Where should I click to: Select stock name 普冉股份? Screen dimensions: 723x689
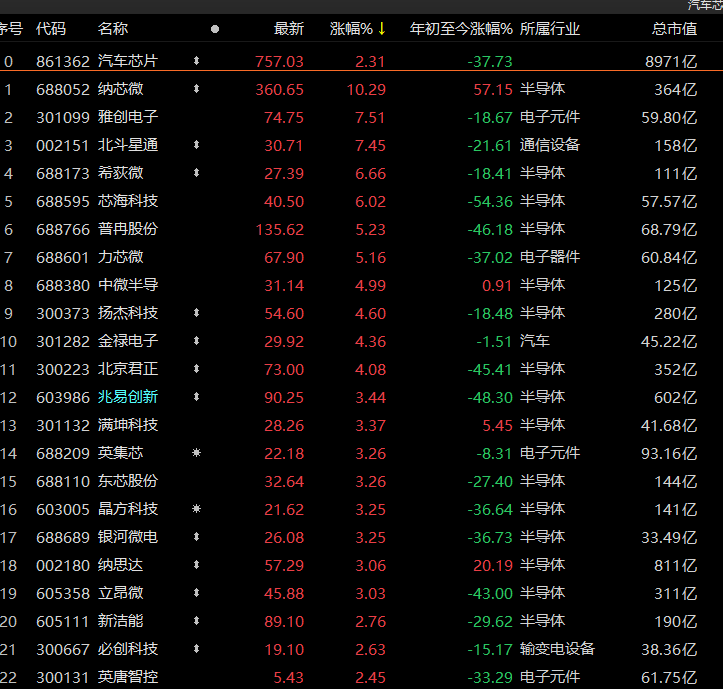click(128, 229)
